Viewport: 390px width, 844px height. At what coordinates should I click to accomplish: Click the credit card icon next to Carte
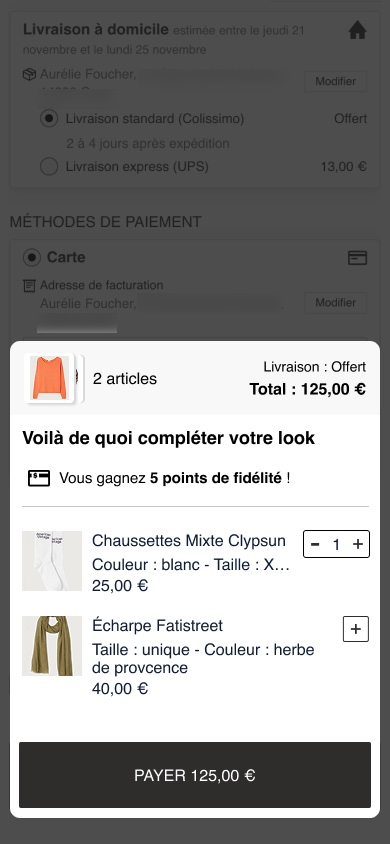[357, 258]
